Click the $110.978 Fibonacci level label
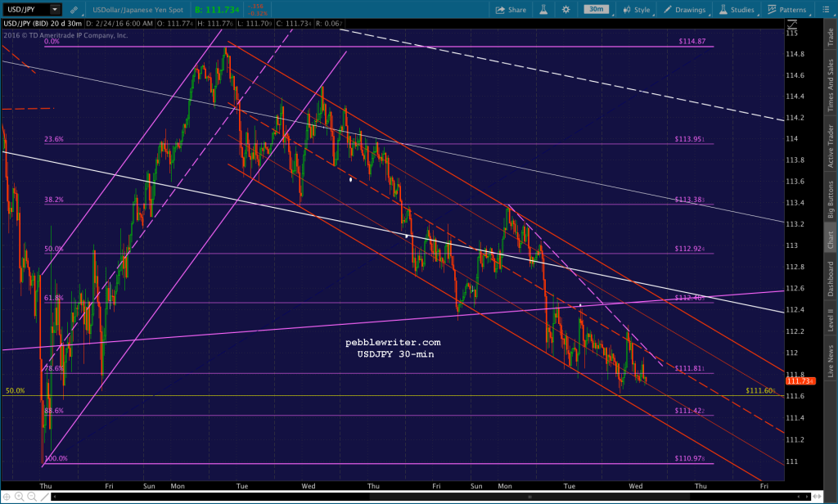Screen dimensions: 838x504 coord(689,458)
